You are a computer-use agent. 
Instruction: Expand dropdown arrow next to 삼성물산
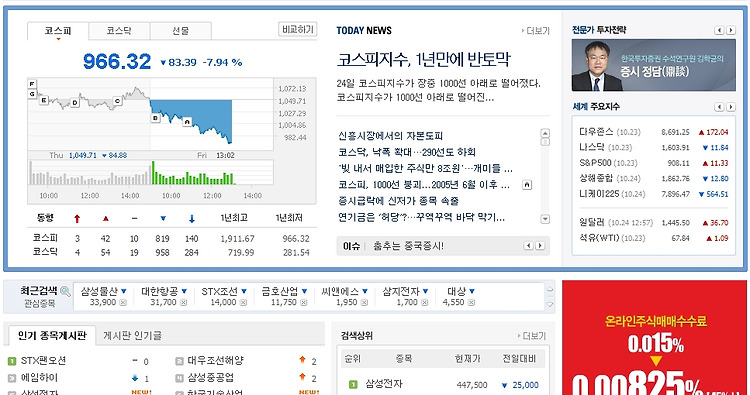(123, 291)
